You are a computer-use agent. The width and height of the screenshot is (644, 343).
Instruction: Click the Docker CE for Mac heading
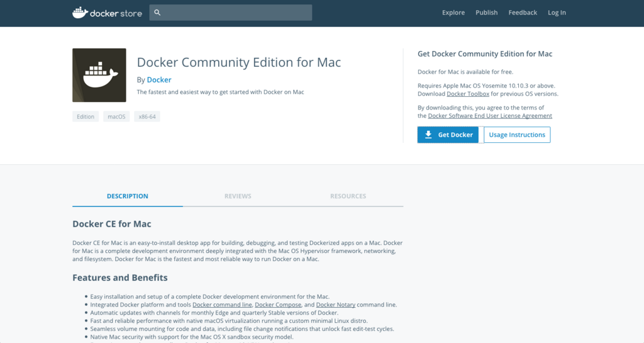pos(112,224)
